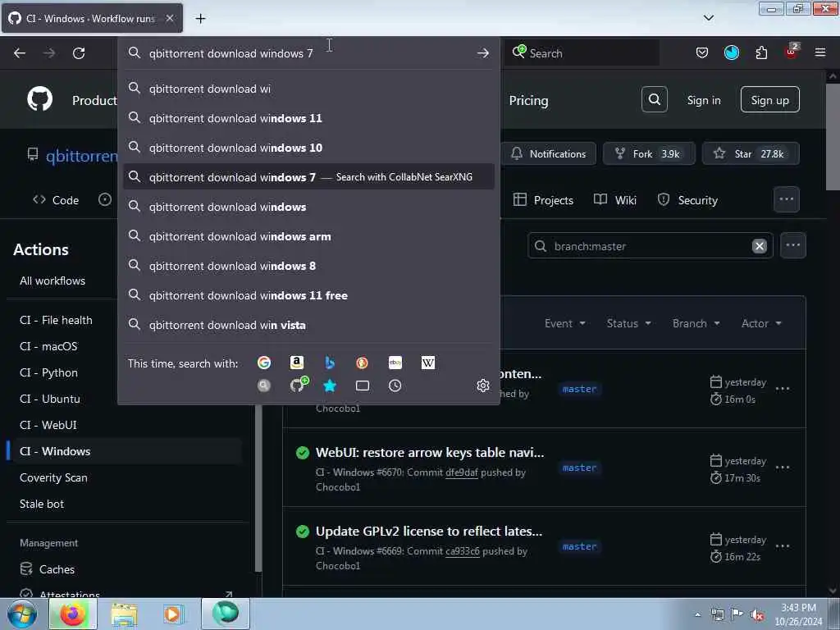Viewport: 840px width, 630px height.
Task: Open Windows Explorer from taskbar
Action: 125,614
